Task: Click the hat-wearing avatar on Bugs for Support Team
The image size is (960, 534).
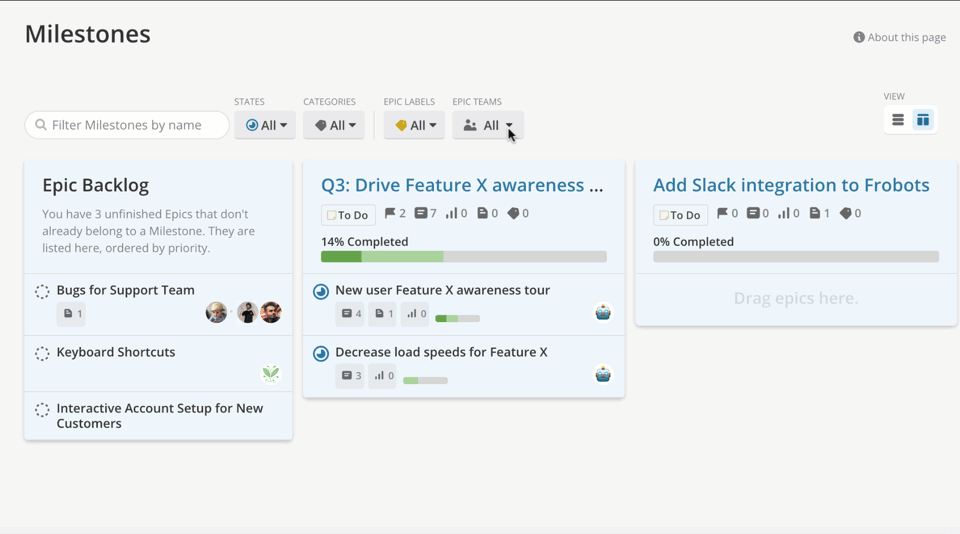Action: 216,312
